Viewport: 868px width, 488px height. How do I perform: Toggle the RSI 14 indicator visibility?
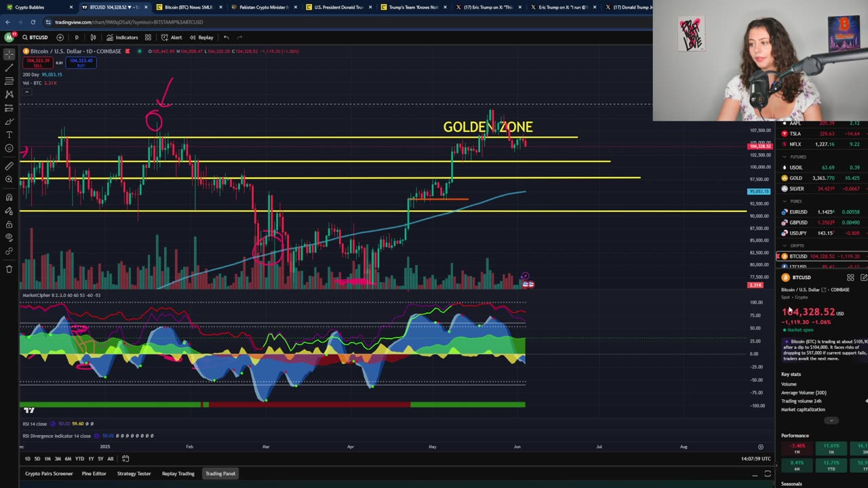pos(53,424)
